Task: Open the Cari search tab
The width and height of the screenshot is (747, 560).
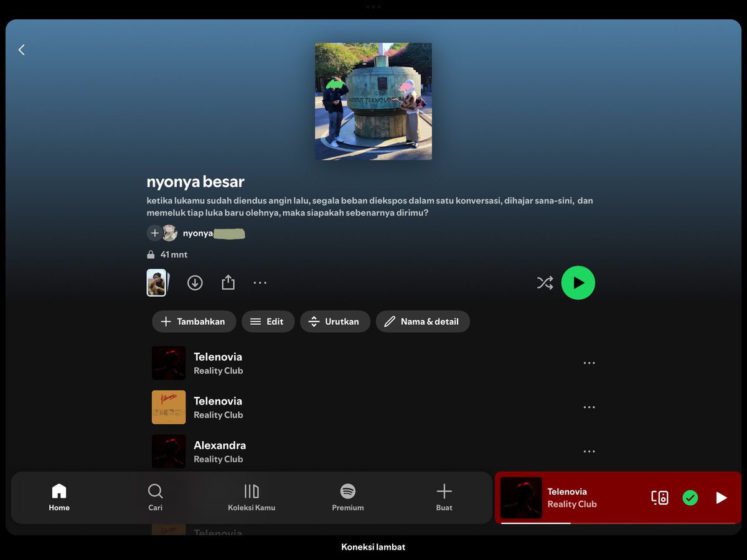Action: (x=156, y=498)
